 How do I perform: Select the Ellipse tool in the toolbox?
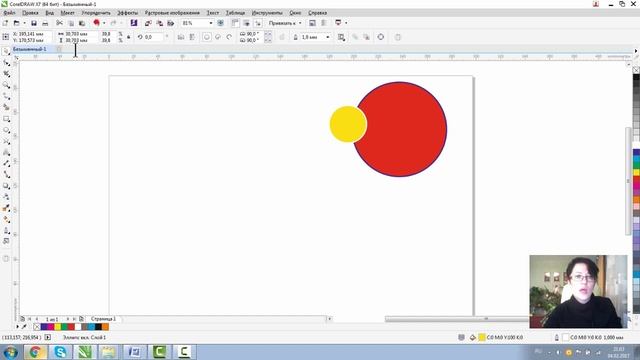pos(6,130)
